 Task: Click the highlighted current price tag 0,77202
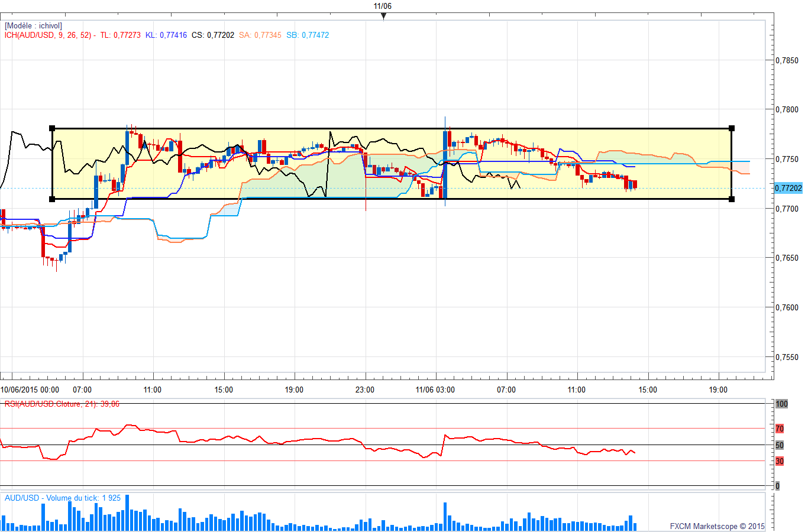coord(788,188)
